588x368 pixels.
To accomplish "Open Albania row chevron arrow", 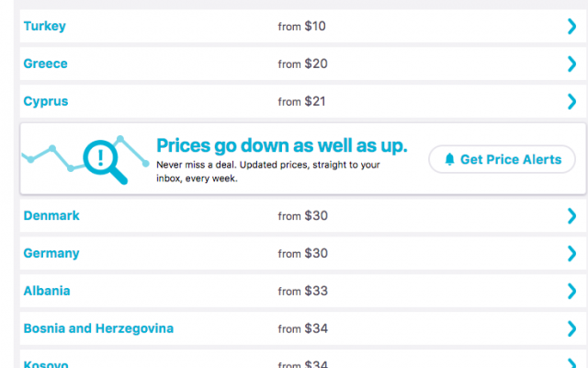I will (x=572, y=292).
